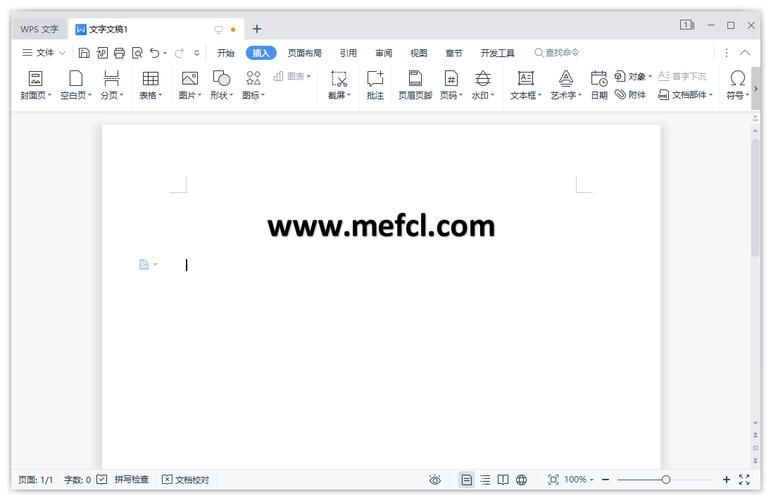
Task: Edit header and footer (页眉页脚)
Action: point(415,85)
